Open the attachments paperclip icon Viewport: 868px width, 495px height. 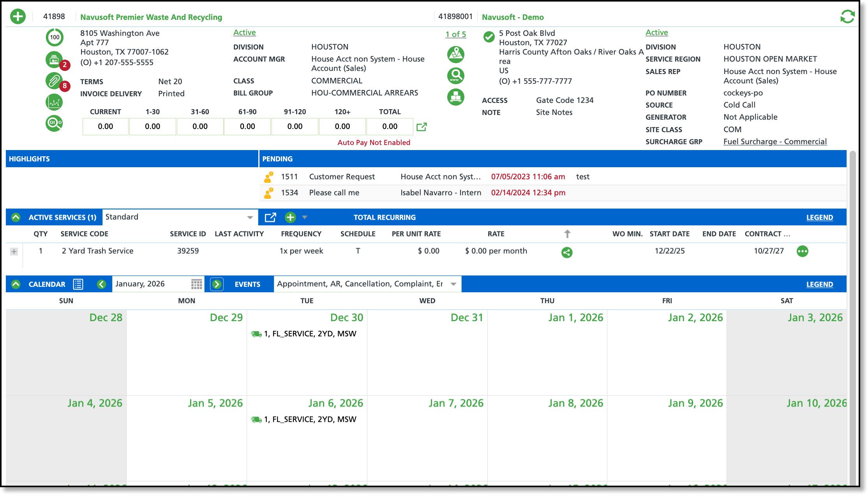54,81
